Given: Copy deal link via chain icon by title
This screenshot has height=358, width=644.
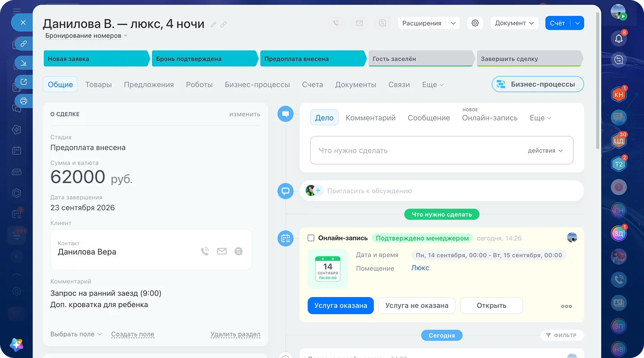Looking at the screenshot, I should click(x=223, y=25).
